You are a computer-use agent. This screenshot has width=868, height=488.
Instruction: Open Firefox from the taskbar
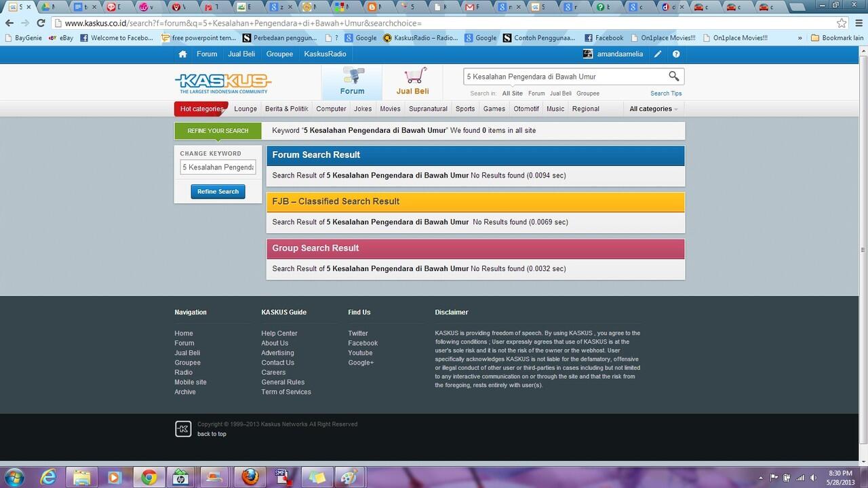click(250, 477)
